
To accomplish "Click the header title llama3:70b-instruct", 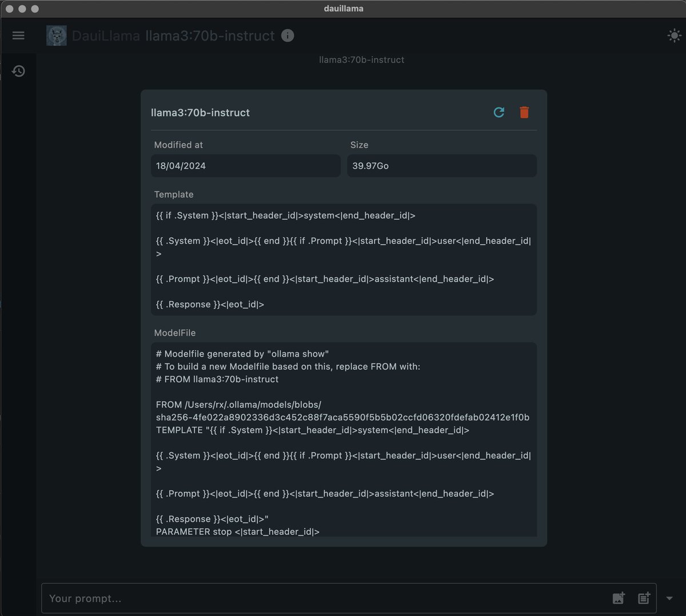I will click(210, 35).
